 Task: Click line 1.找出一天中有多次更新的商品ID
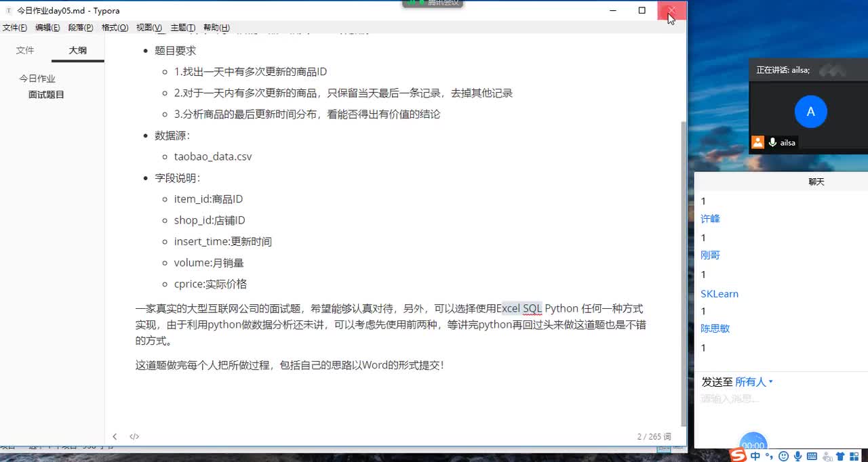[251, 72]
